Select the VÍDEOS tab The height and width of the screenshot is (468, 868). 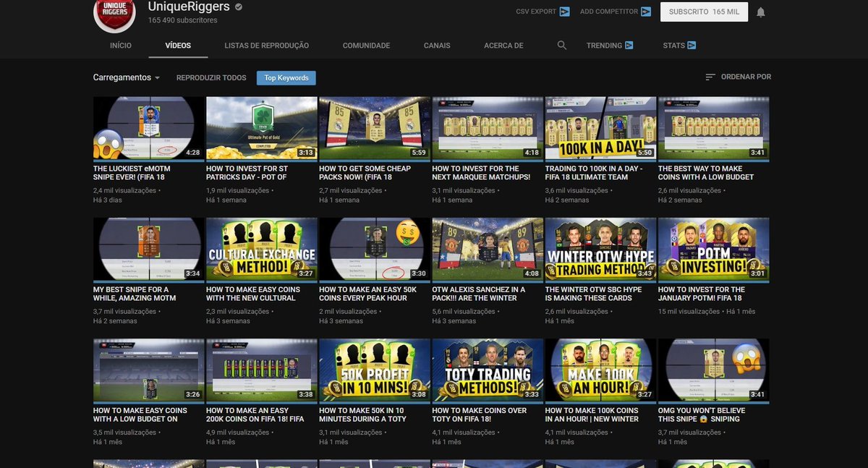(178, 46)
